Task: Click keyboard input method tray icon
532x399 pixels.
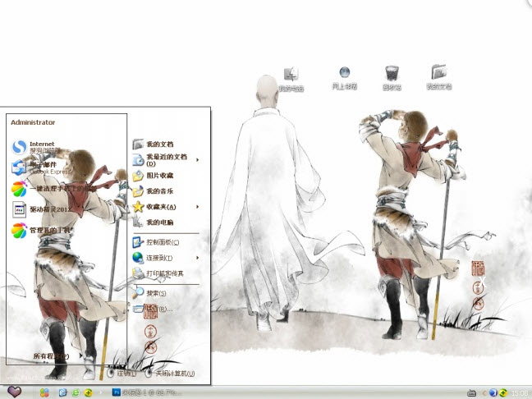Action: coord(471,393)
